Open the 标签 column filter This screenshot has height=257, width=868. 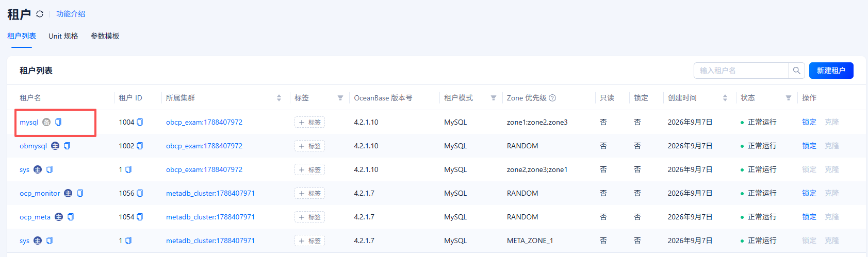click(x=340, y=98)
